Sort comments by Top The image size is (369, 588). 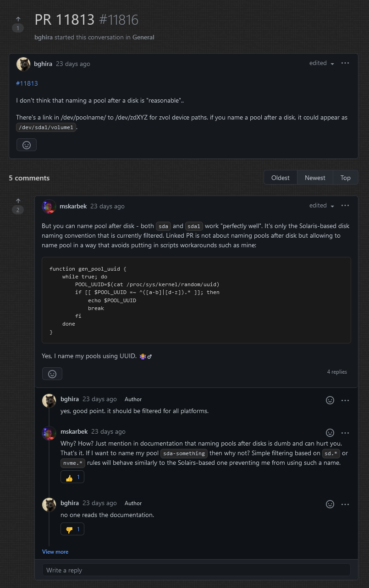(x=345, y=178)
